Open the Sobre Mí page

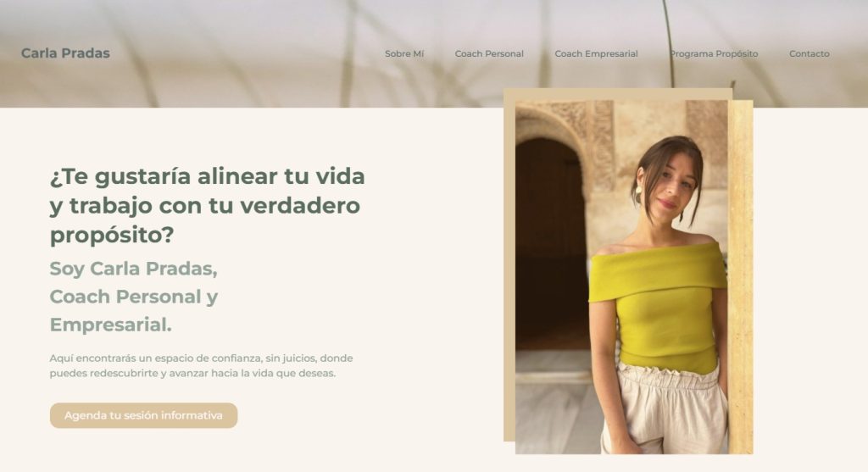click(x=404, y=53)
